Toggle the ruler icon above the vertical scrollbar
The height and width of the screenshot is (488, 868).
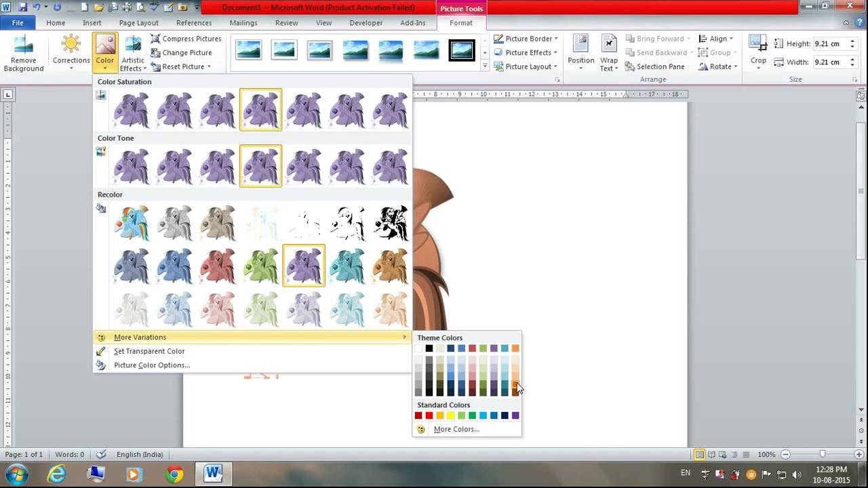click(861, 96)
